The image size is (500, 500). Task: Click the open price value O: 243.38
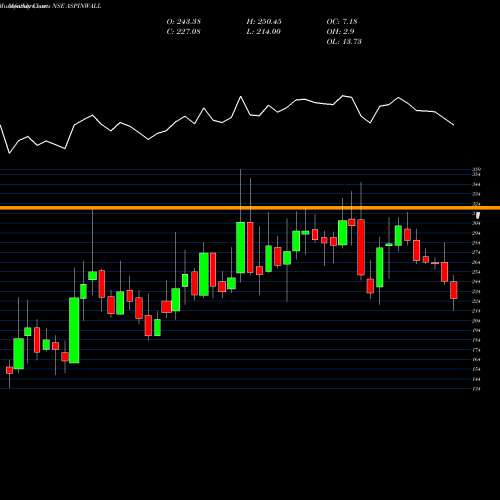tap(184, 22)
